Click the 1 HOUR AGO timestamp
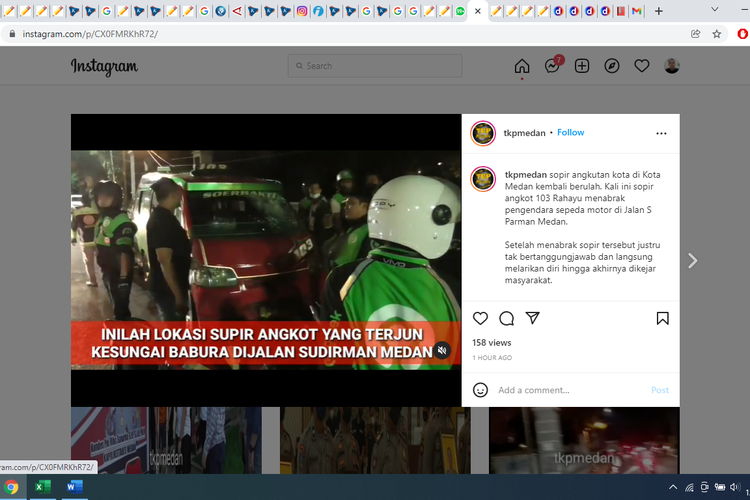This screenshot has height=500, width=750. click(492, 357)
